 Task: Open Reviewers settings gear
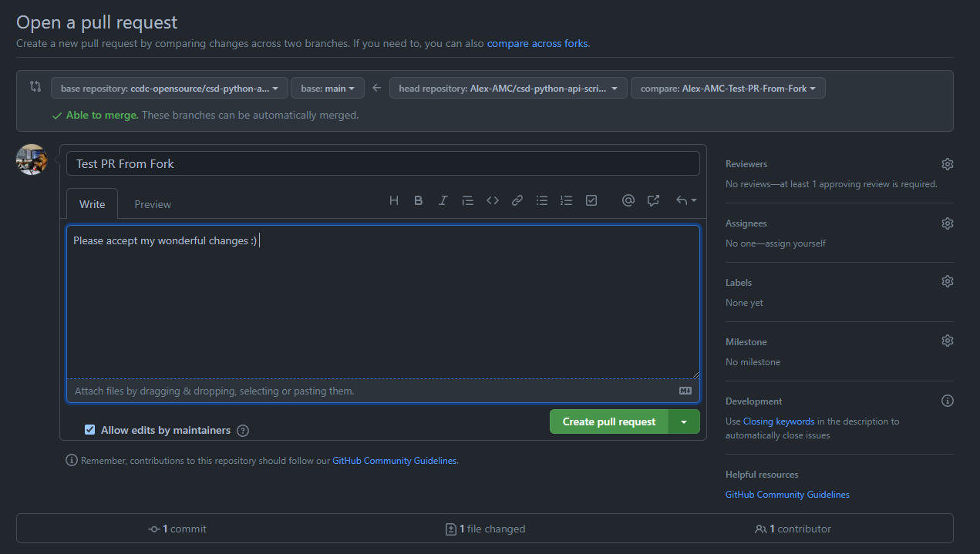(x=948, y=164)
